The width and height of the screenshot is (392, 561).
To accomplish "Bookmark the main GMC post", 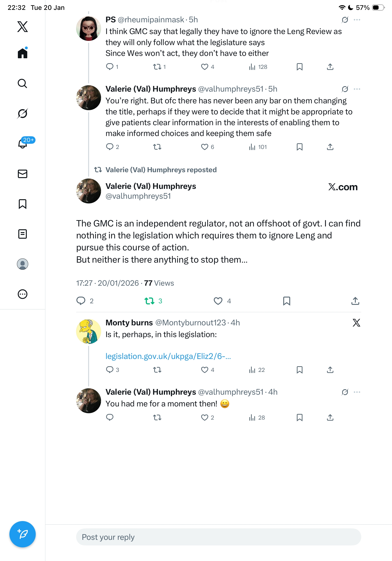I will pyautogui.click(x=286, y=301).
